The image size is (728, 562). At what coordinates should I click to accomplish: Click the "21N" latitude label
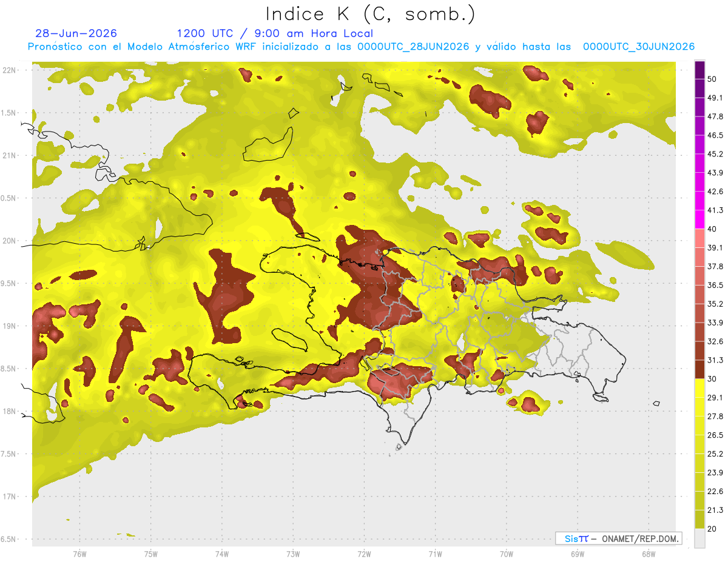[x=10, y=155]
